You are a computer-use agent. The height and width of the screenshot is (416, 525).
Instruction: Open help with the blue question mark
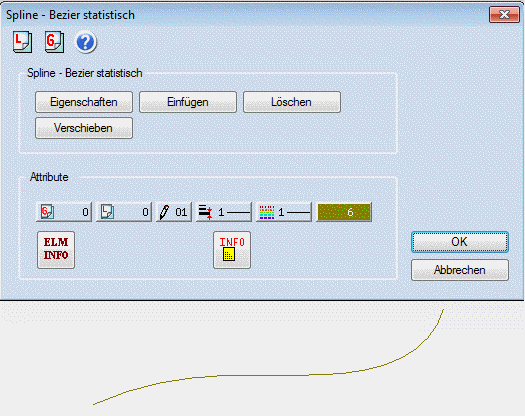point(86,43)
